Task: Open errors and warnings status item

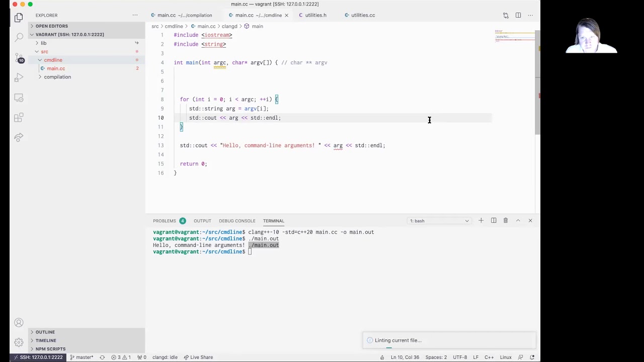Action: tap(122, 357)
